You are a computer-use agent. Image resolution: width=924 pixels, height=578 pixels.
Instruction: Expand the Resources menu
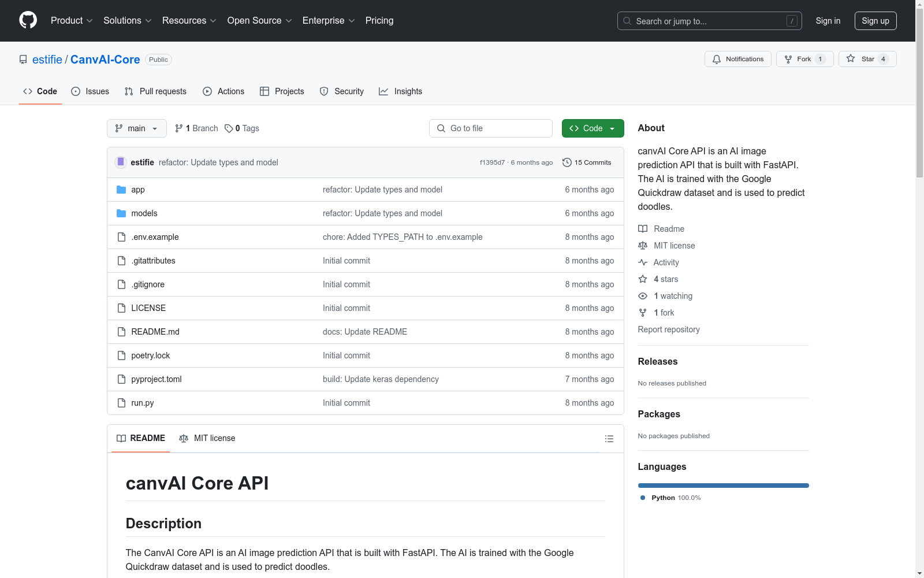(x=189, y=20)
